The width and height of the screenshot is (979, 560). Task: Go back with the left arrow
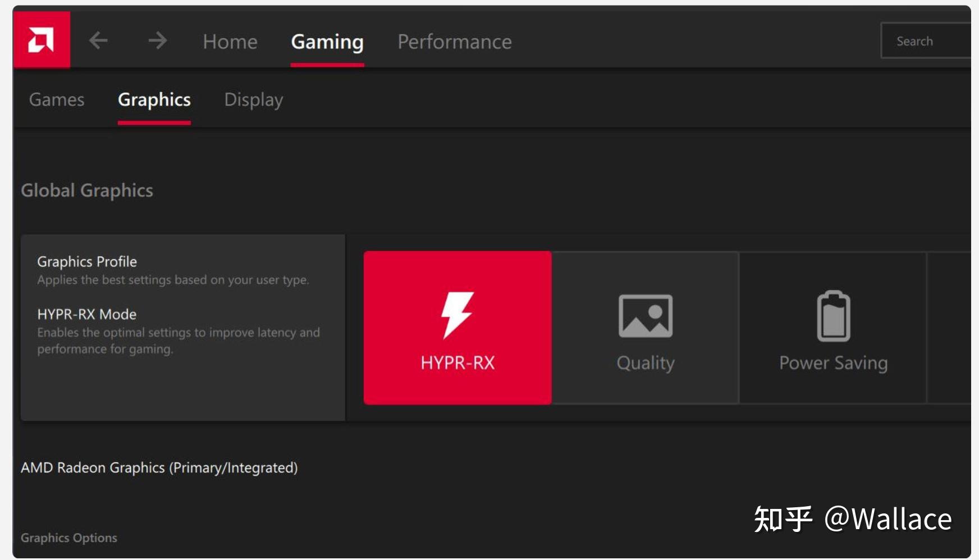(99, 40)
